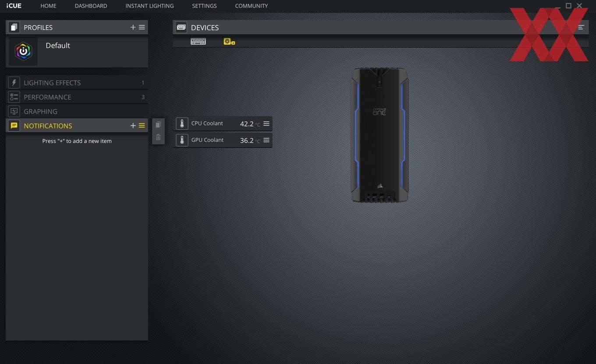
Task: Click the iCUE logo
Action: pyautogui.click(x=14, y=6)
